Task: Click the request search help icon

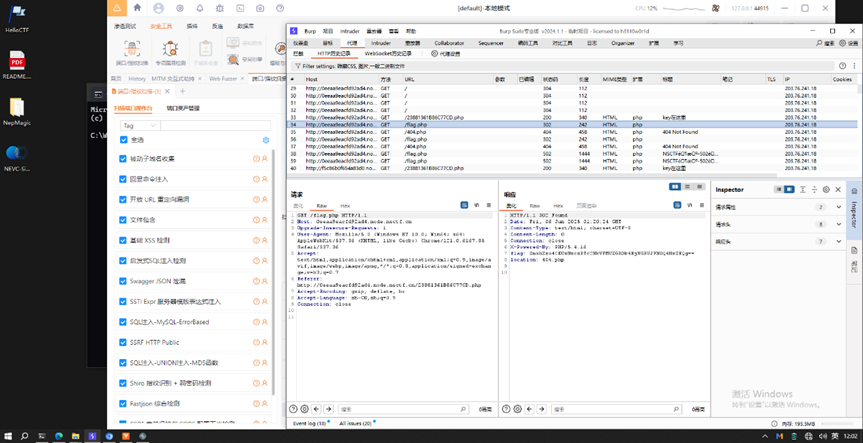Action: (293, 409)
